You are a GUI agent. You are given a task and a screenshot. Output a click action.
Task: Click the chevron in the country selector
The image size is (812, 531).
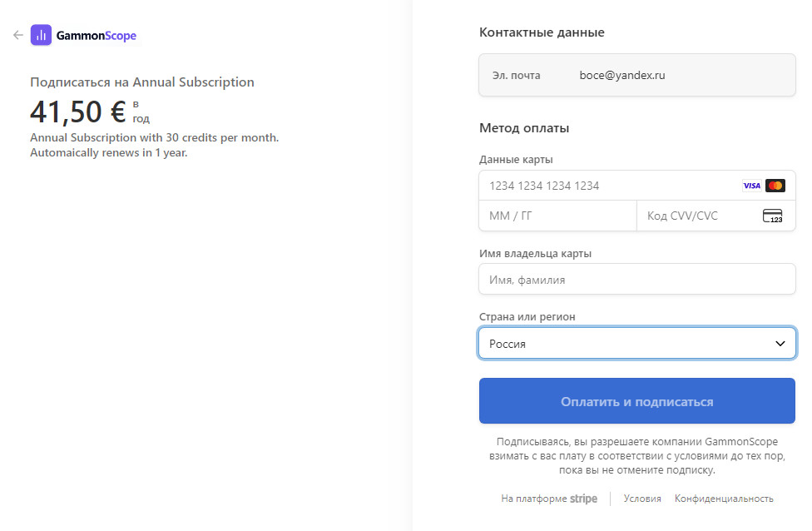780,344
